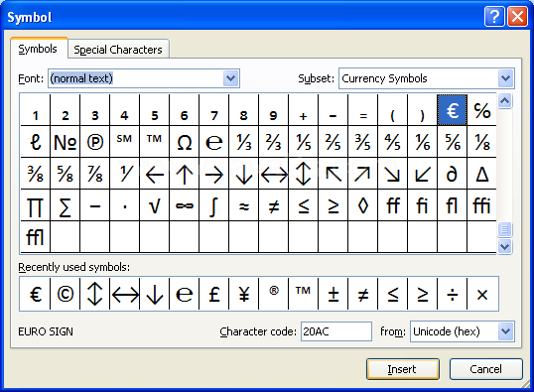The image size is (534, 392).
Task: Select the partial differential (∂) symbol
Action: (452, 174)
